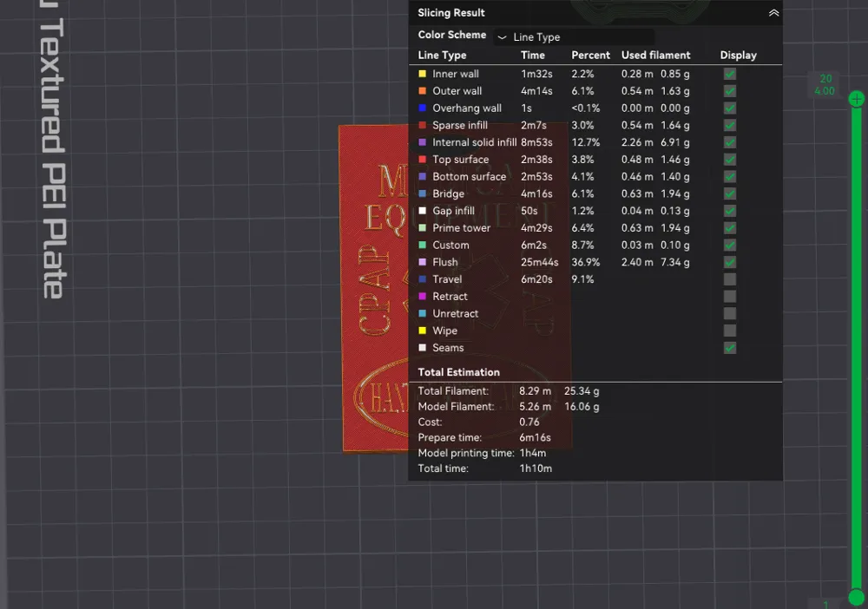
Task: Click the red sliced model on plate
Action: (x=373, y=288)
